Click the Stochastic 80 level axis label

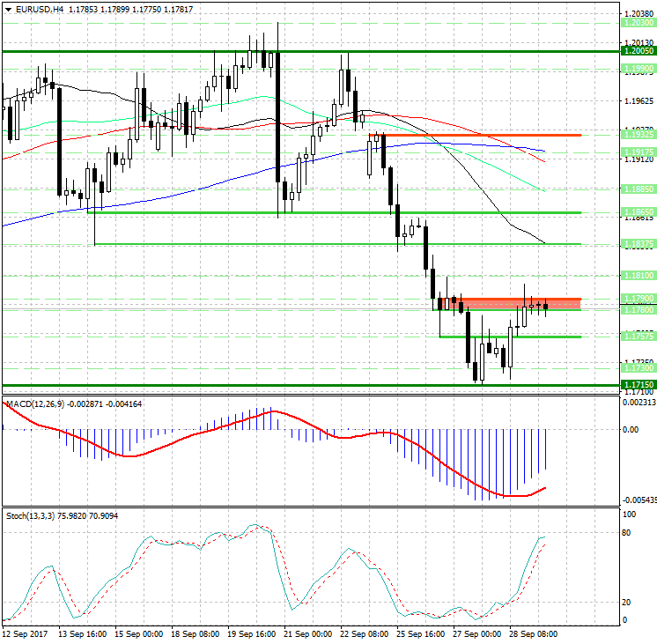pos(629,532)
